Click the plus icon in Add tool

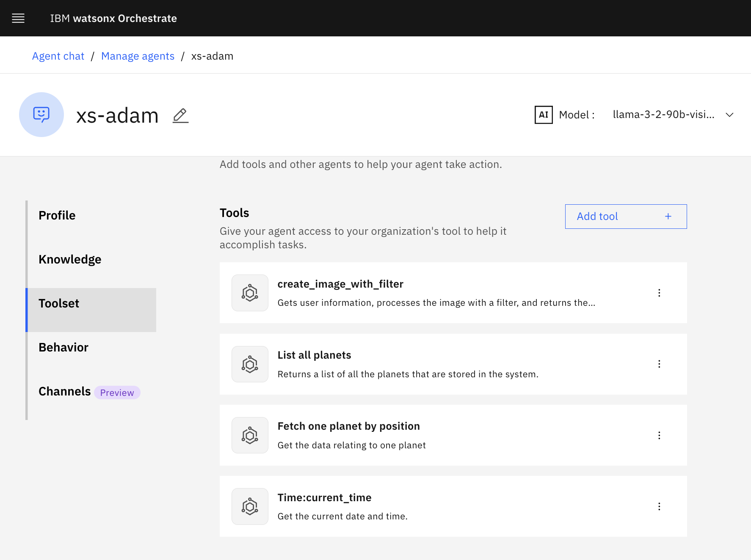(x=668, y=217)
